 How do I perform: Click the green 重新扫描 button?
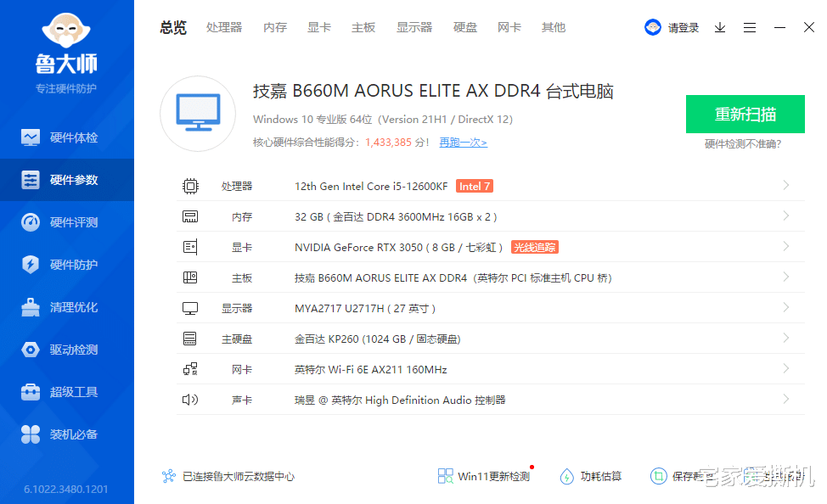[745, 114]
